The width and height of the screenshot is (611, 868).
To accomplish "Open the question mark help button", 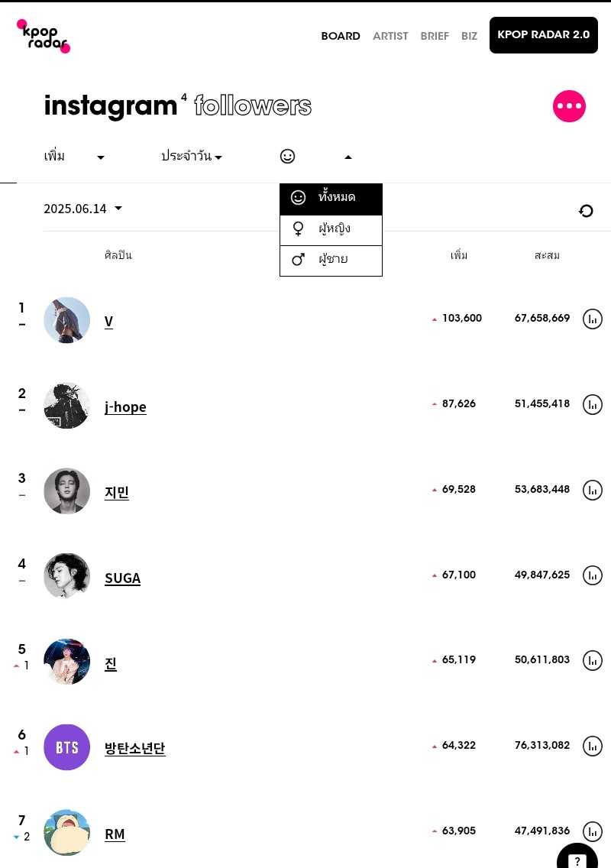I will 577,857.
